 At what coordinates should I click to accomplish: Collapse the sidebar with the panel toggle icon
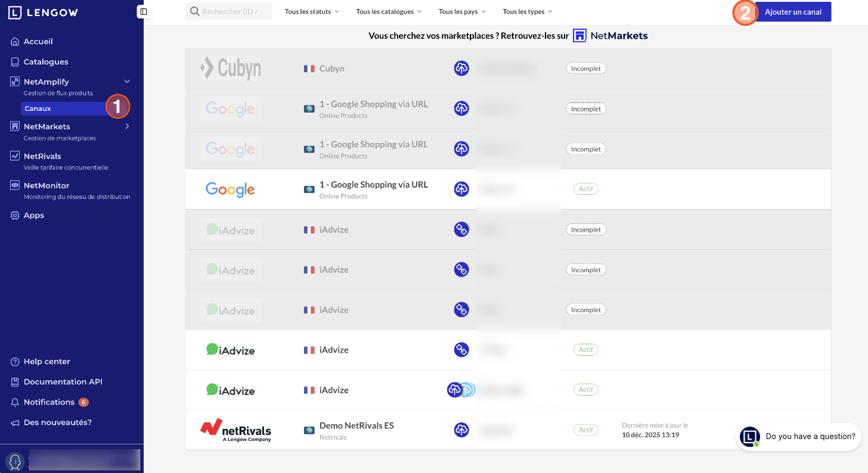[143, 11]
